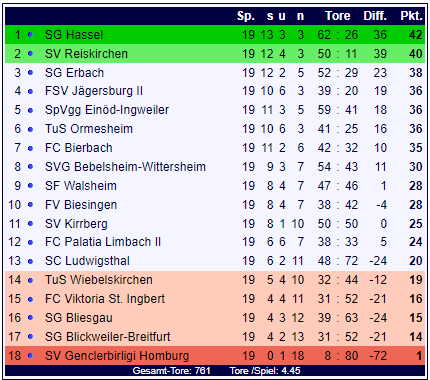Click the Sp. column header
Viewport: 430px width, 380px height.
tap(246, 16)
